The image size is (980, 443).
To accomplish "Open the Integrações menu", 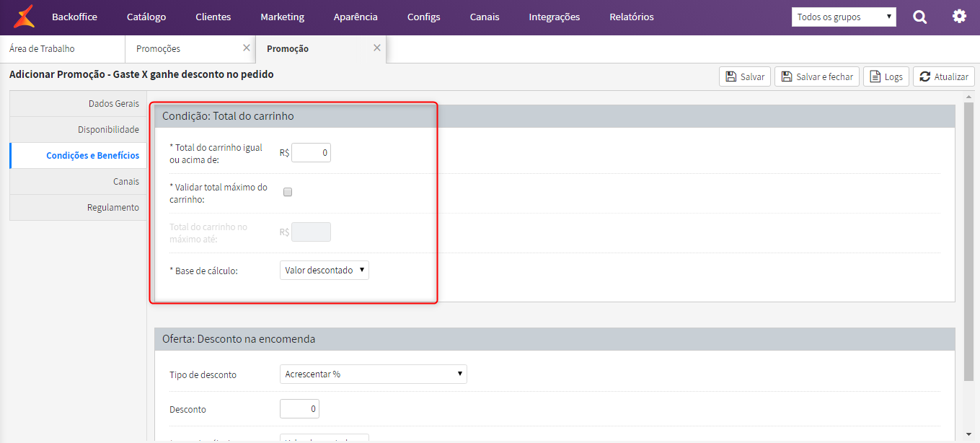I will coord(554,17).
